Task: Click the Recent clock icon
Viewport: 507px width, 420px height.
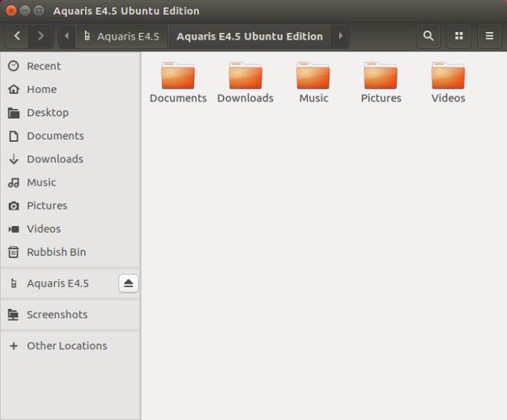Action: coord(13,66)
